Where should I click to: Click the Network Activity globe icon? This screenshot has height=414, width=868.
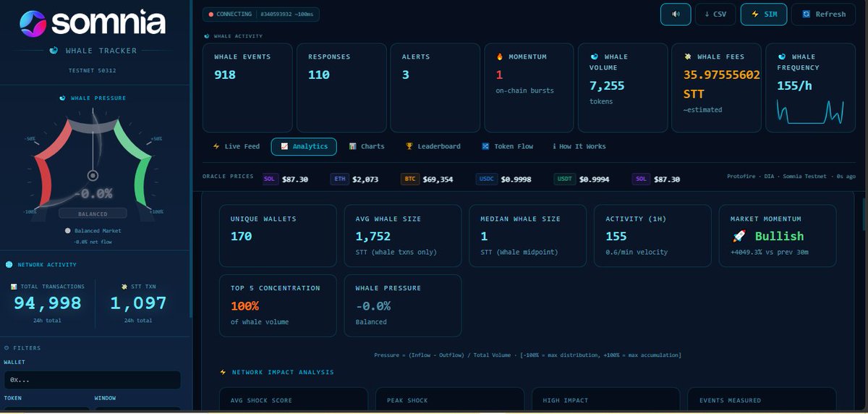[x=9, y=265]
